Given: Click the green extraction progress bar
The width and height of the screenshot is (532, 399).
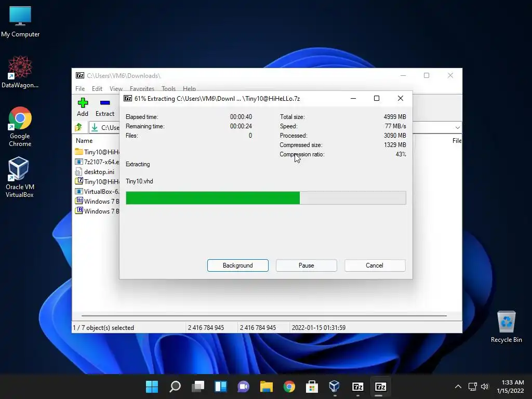Looking at the screenshot, I should pyautogui.click(x=265, y=198).
